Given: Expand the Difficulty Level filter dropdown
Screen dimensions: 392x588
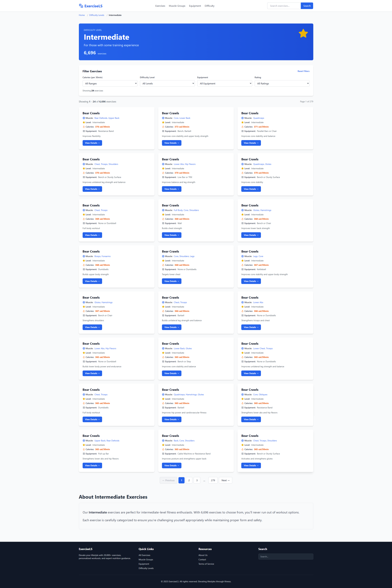Looking at the screenshot, I should [167, 83].
